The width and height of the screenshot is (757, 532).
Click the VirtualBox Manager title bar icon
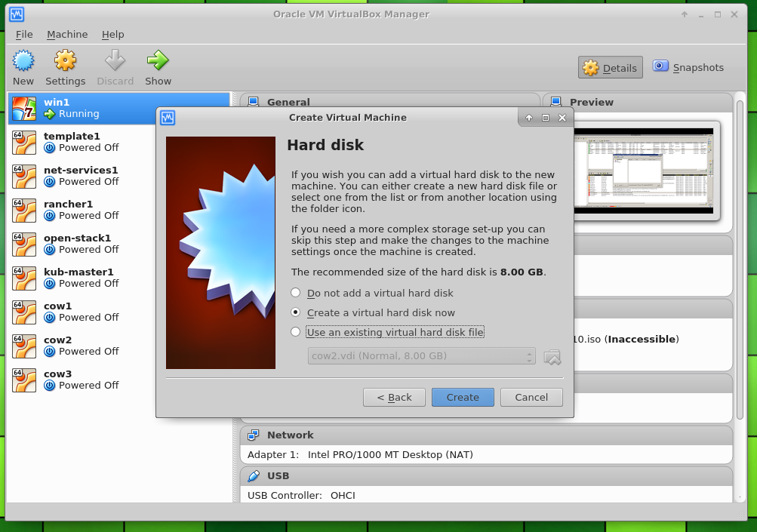pos(17,14)
